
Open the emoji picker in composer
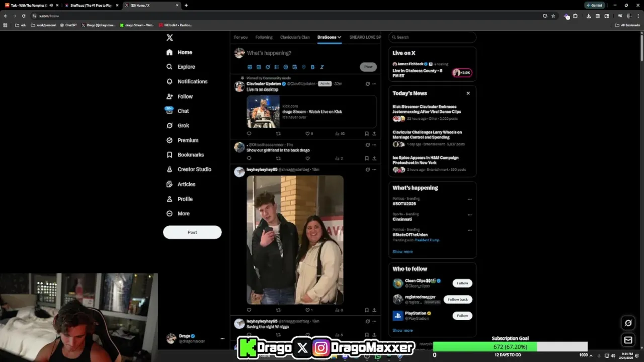click(286, 67)
